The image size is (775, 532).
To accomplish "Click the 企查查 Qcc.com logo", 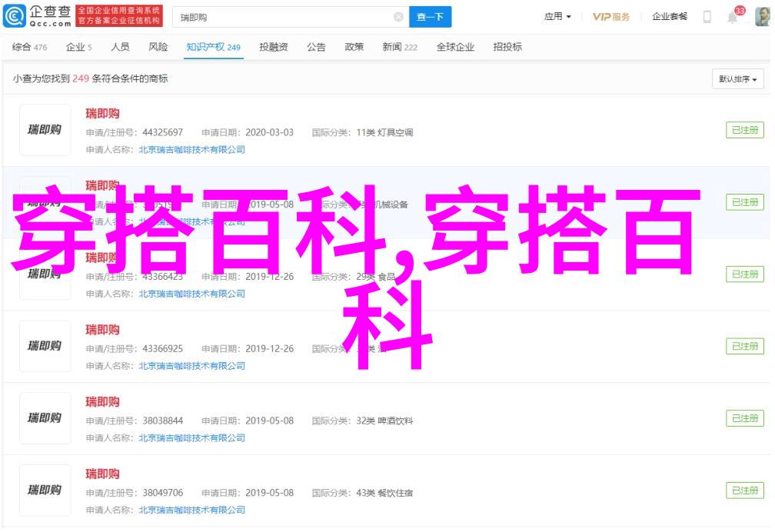I will [37, 16].
